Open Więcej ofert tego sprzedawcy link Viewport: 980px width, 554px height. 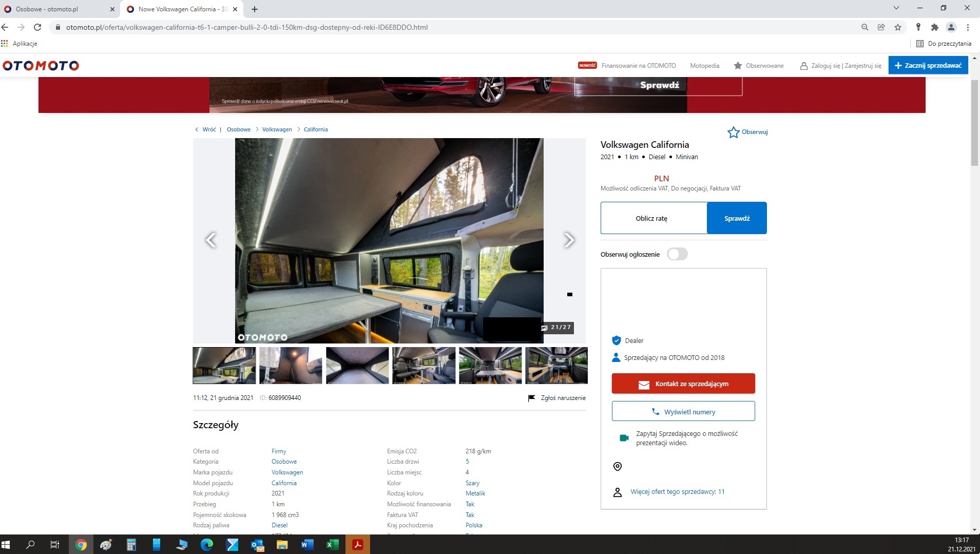[677, 492]
